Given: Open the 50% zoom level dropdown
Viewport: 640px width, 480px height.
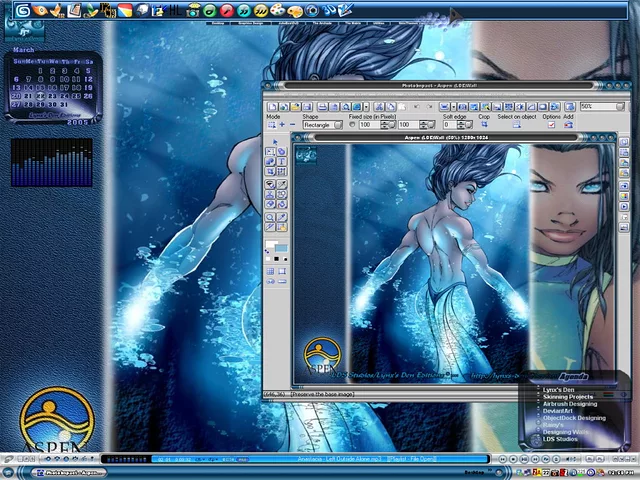Looking at the screenshot, I should [620, 107].
